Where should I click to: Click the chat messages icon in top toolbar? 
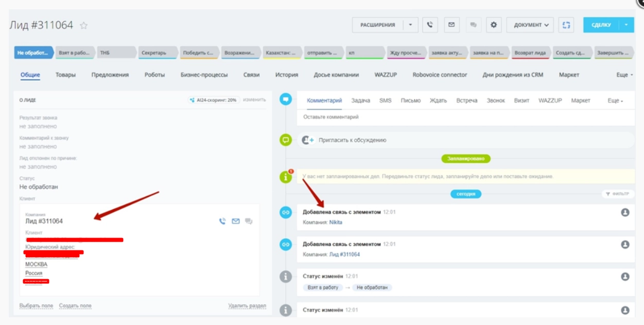pos(474,25)
